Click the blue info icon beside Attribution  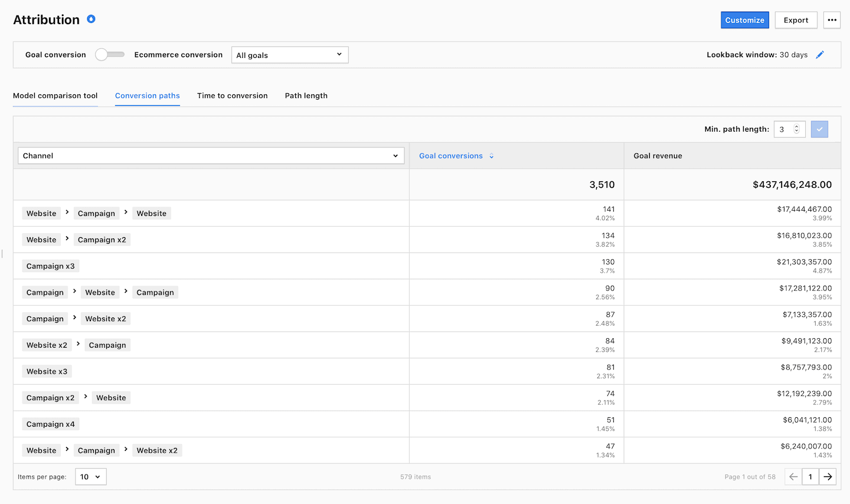coord(91,19)
